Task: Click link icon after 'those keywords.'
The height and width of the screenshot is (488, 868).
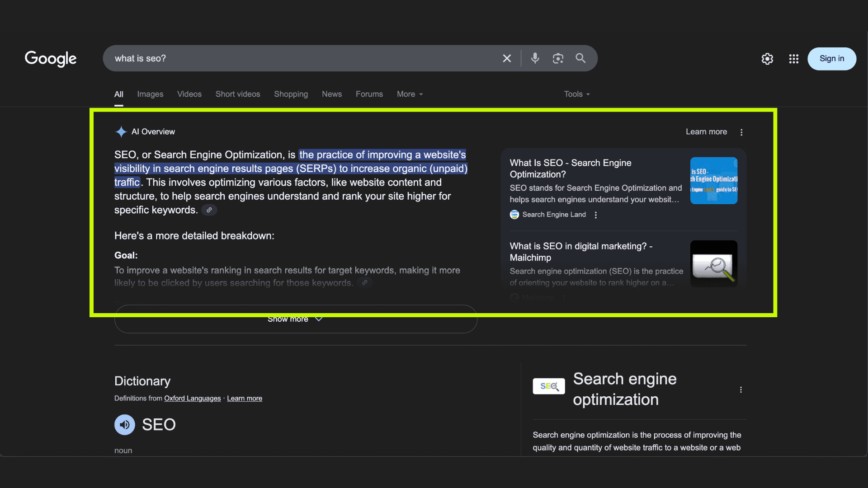Action: [x=364, y=282]
